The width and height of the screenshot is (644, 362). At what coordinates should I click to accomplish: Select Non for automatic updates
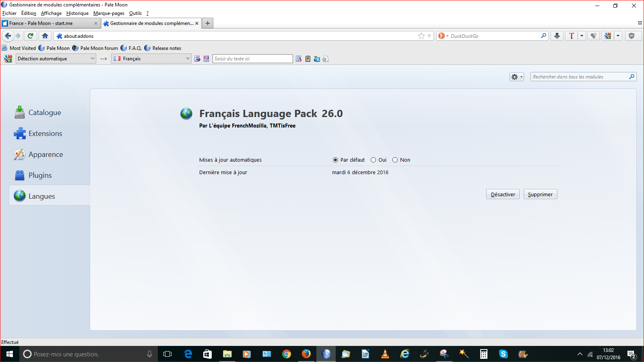pos(395,160)
